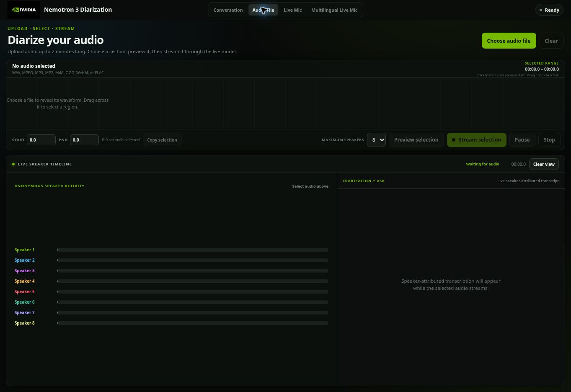Click the Clear view button
571x392 pixels.
click(x=544, y=164)
